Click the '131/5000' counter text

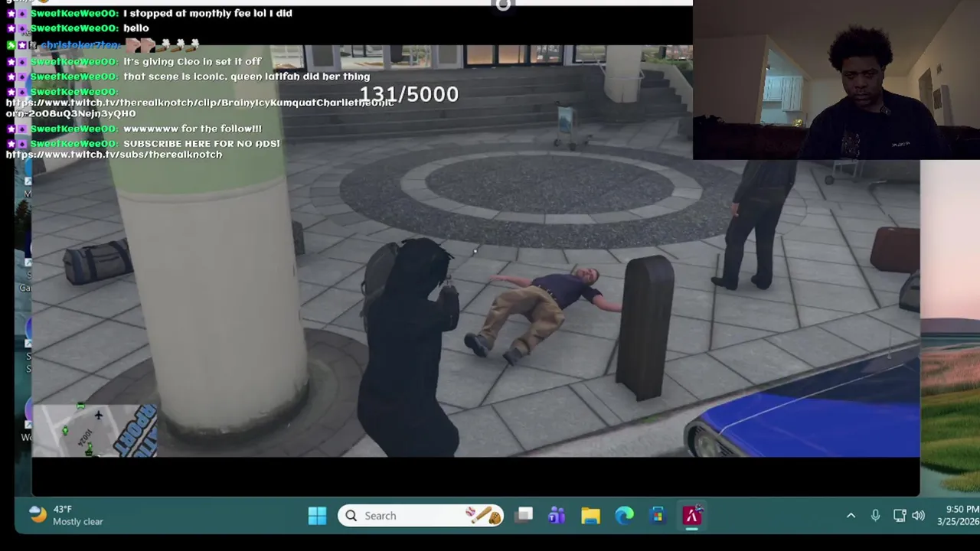[x=409, y=94]
